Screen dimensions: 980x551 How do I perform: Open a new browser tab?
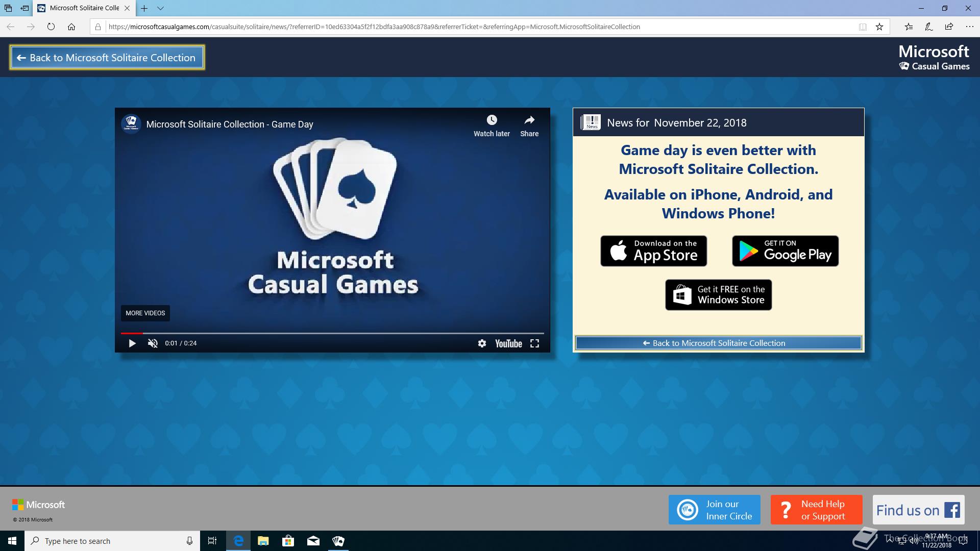click(144, 8)
